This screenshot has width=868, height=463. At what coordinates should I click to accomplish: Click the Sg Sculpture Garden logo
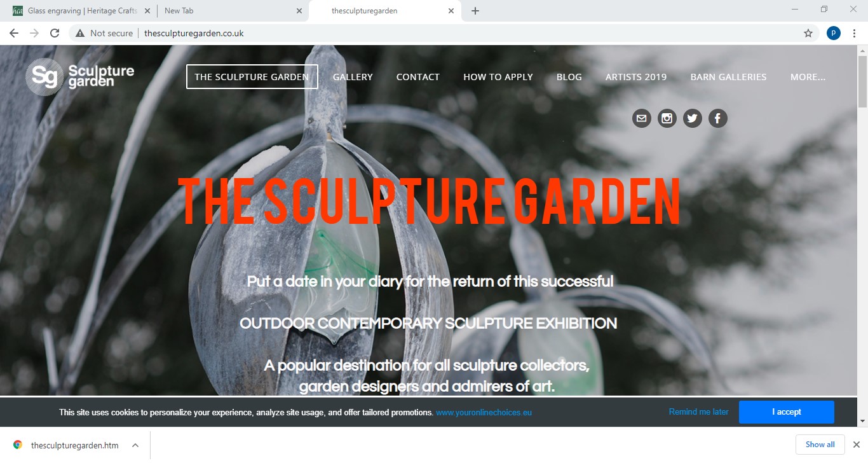pyautogui.click(x=80, y=77)
